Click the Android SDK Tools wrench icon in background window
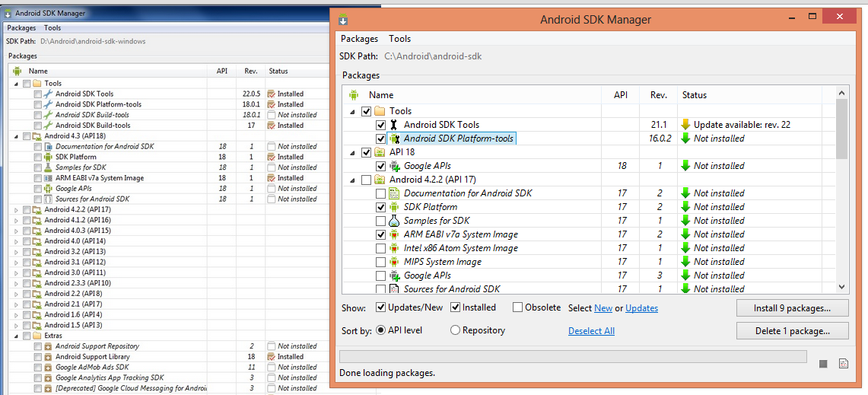The image size is (868, 395). click(x=48, y=94)
